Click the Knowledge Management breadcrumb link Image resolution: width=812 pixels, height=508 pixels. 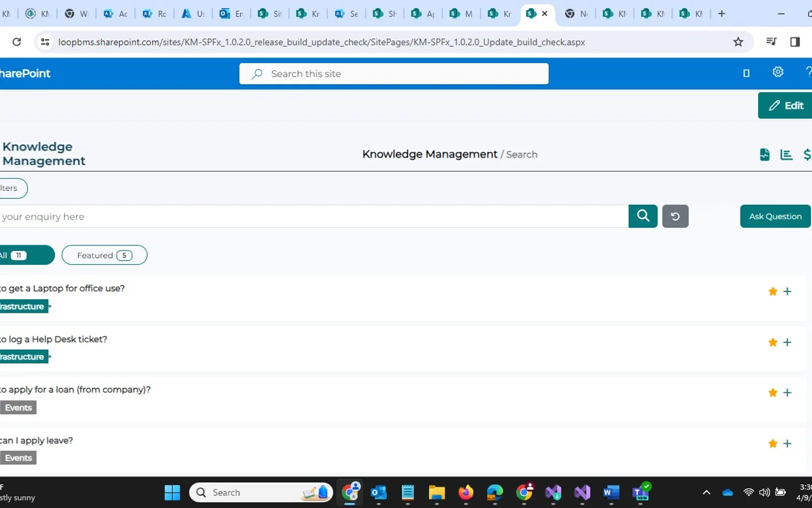point(429,154)
